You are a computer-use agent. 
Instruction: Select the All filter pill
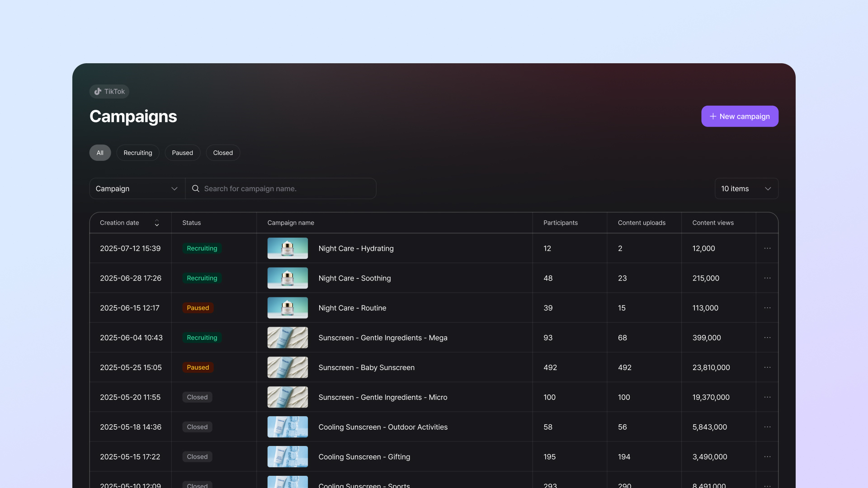(x=100, y=153)
